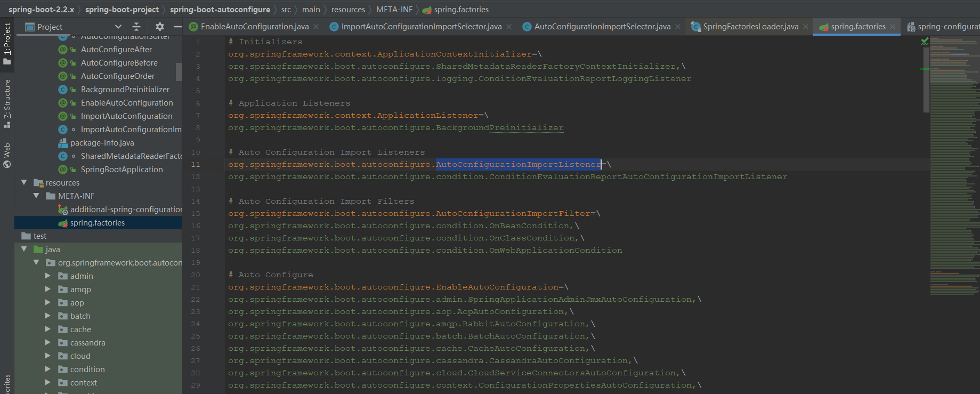Select EnableAutoConfiguration annotation in tree
Screen dimensions: 980x394
[127, 103]
